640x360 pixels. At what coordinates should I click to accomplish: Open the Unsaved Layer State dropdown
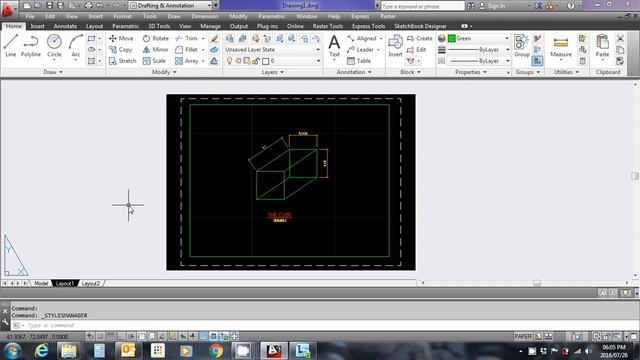coord(272,49)
